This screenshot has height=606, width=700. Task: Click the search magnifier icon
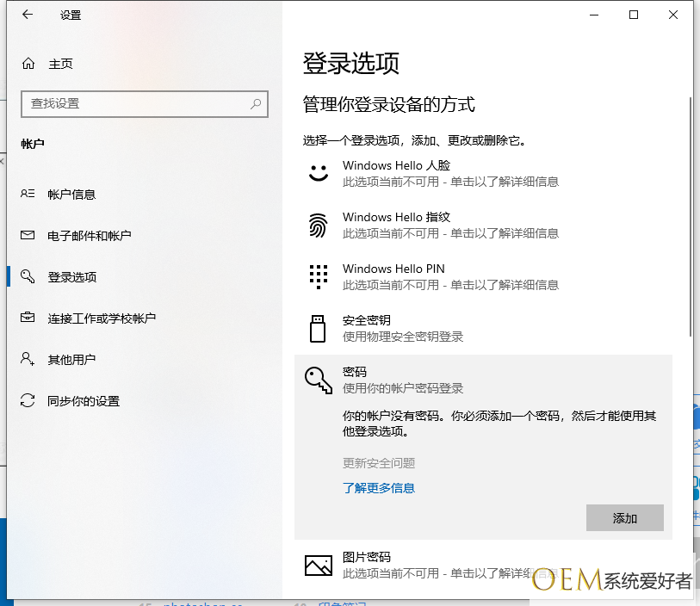pos(256,104)
